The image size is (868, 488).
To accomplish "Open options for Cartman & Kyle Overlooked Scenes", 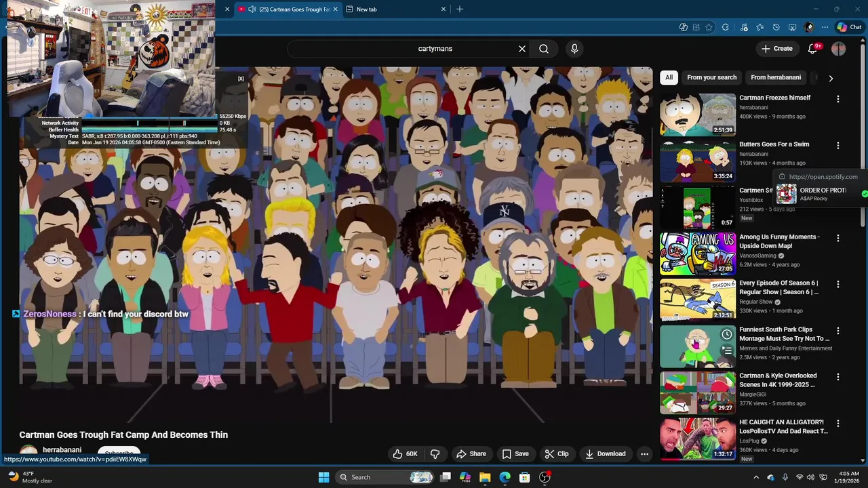I will tap(838, 378).
